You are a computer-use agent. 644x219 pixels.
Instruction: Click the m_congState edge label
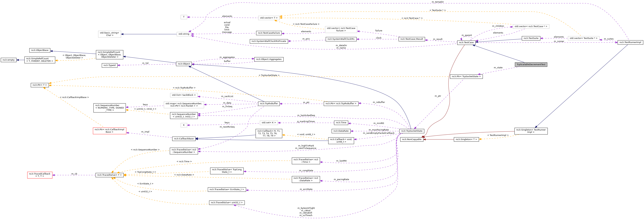306,171
